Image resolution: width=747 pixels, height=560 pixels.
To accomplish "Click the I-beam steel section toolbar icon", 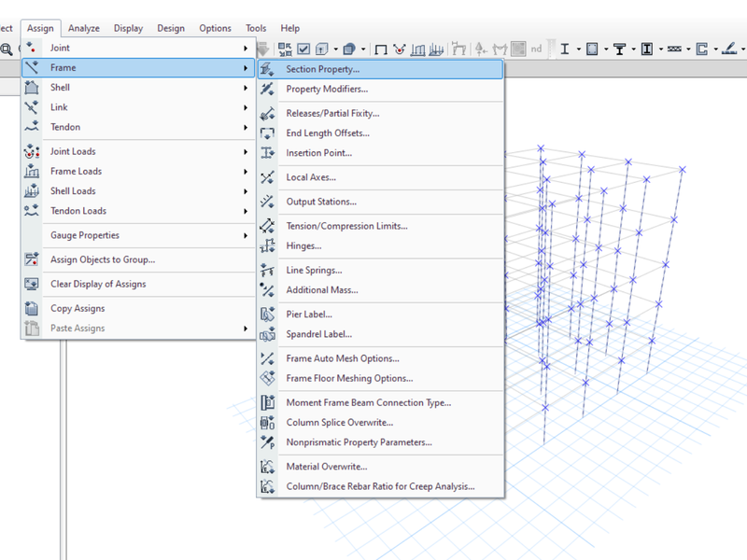I will point(565,49).
